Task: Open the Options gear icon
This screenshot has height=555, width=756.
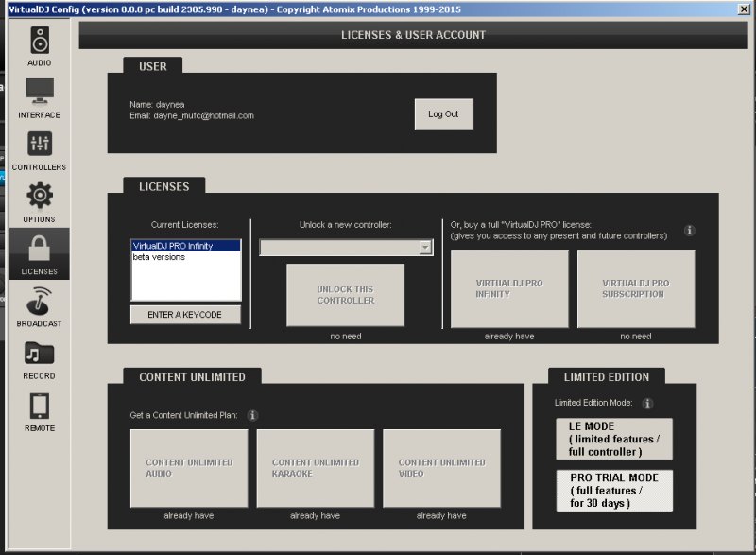Action: pos(40,196)
